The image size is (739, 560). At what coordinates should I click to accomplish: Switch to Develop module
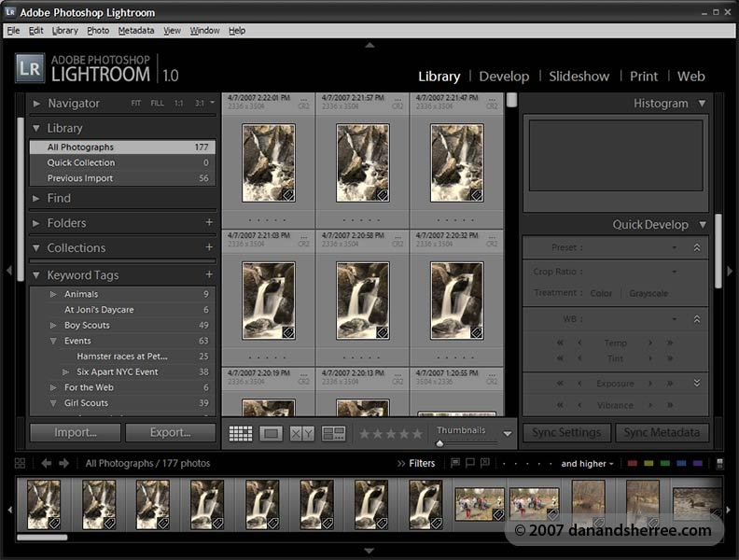point(504,77)
